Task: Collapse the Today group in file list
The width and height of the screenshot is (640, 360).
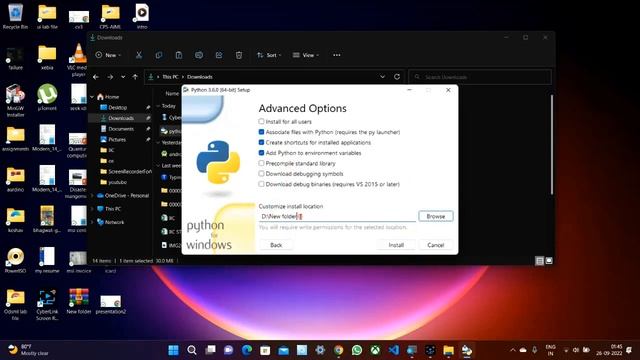Action: point(158,106)
